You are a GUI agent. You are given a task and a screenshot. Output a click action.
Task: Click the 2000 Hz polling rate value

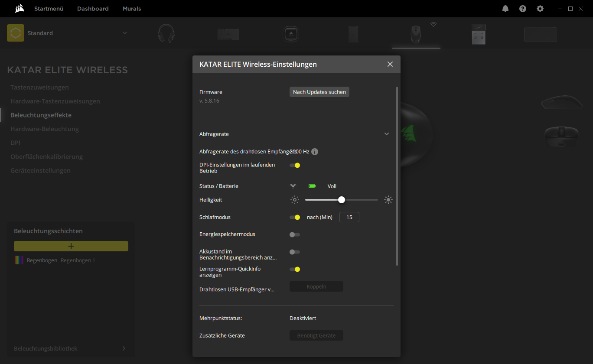click(x=300, y=152)
